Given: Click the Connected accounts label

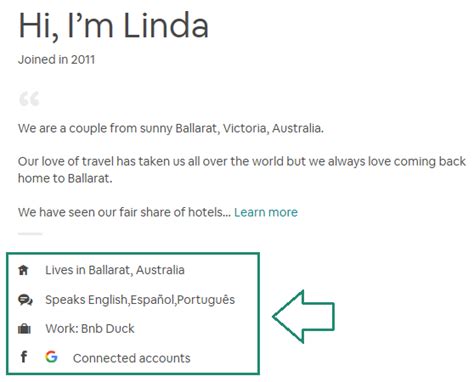Looking at the screenshot, I should pyautogui.click(x=132, y=358).
